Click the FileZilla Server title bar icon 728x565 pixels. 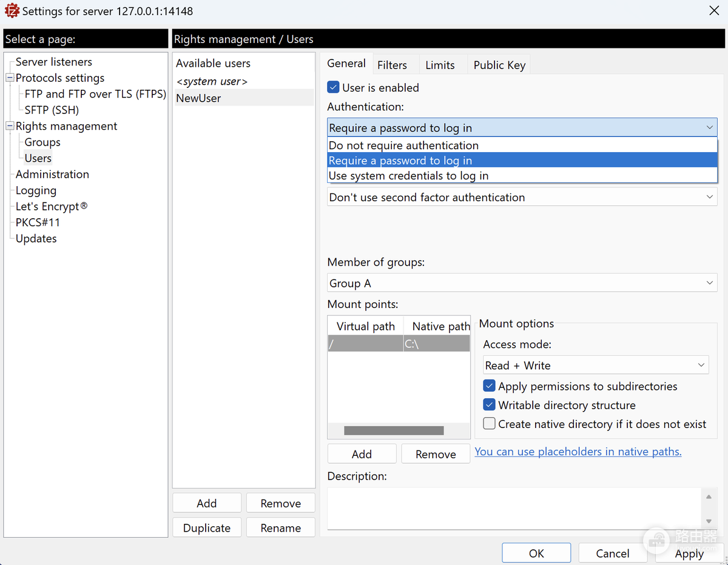coord(12,11)
